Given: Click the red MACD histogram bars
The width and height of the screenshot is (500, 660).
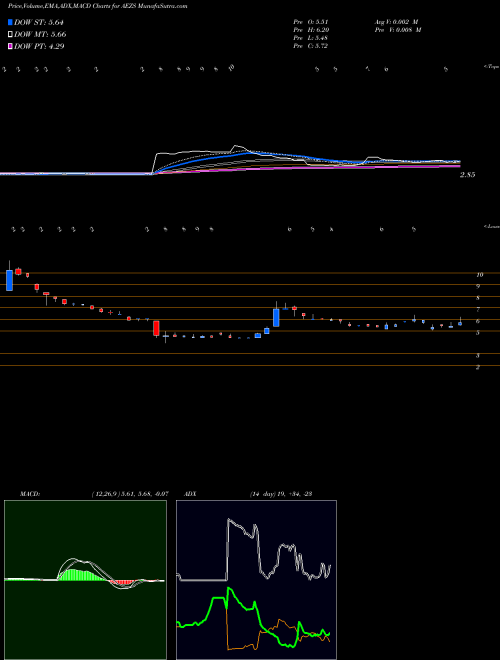Looking at the screenshot, I should click(x=125, y=582).
